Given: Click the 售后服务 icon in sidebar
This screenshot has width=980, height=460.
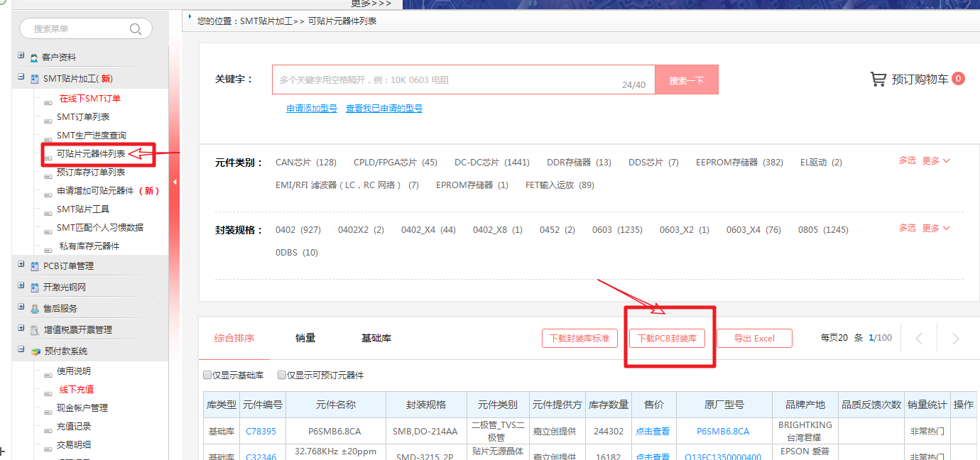Looking at the screenshot, I should click(x=35, y=309).
